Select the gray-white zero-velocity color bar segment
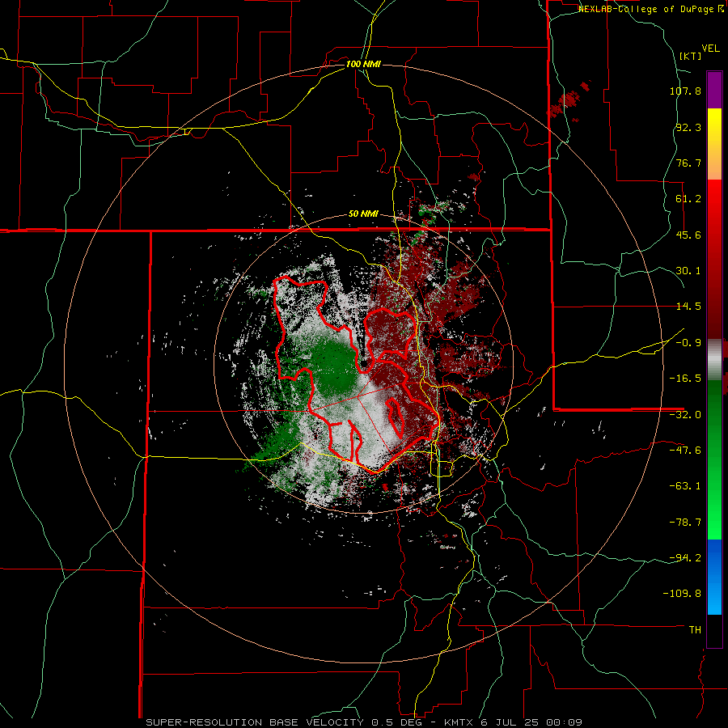Viewport: 728px width, 728px height. pyautogui.click(x=714, y=360)
